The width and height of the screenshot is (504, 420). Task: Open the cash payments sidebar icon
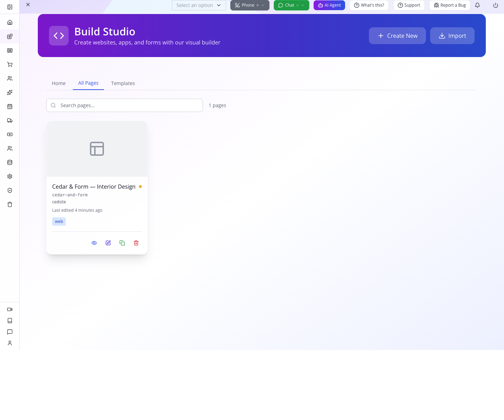pos(10,134)
